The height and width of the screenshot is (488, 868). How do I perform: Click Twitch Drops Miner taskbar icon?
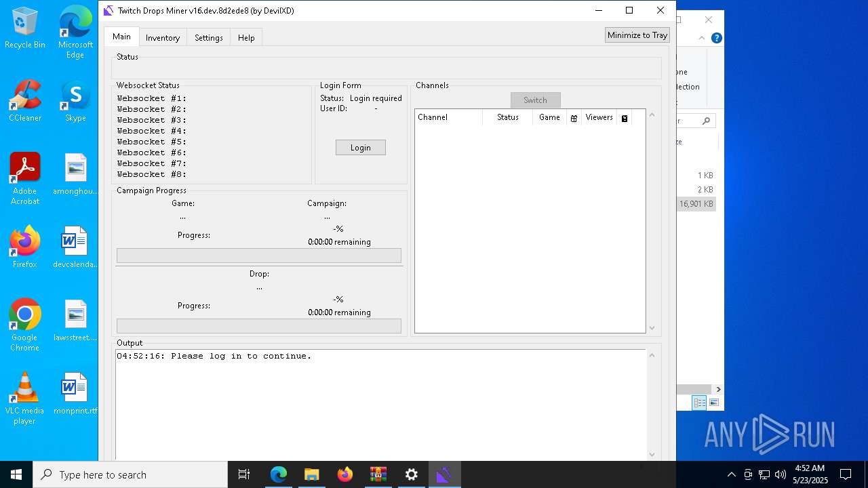[444, 474]
